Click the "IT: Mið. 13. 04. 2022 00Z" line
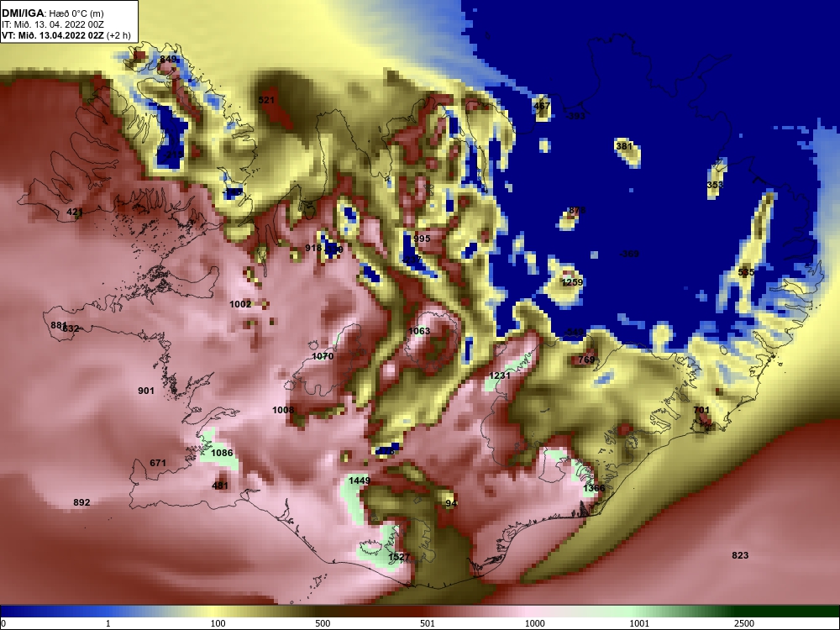Viewport: 840px width, 630px height. 49,24
